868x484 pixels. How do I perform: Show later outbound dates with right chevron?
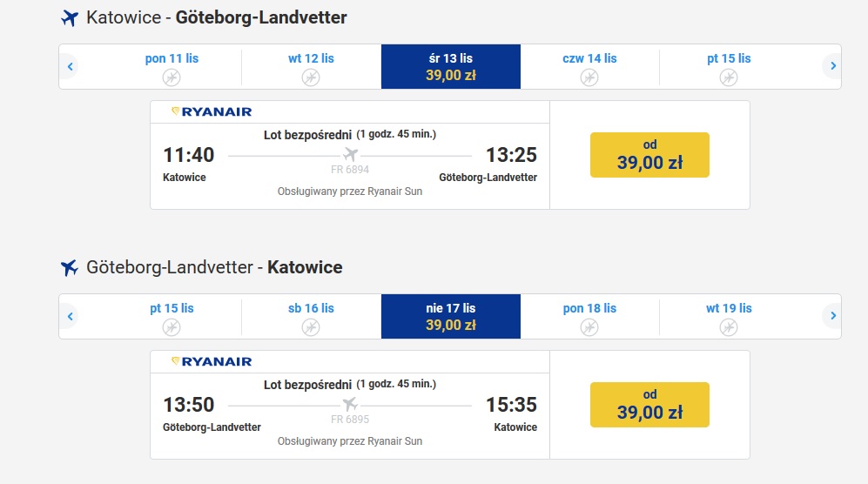coord(832,66)
